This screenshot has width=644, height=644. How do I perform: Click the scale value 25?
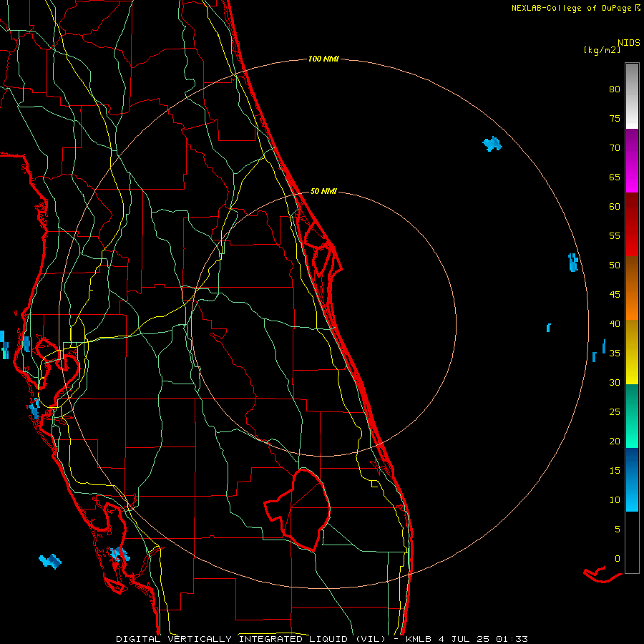pos(615,412)
